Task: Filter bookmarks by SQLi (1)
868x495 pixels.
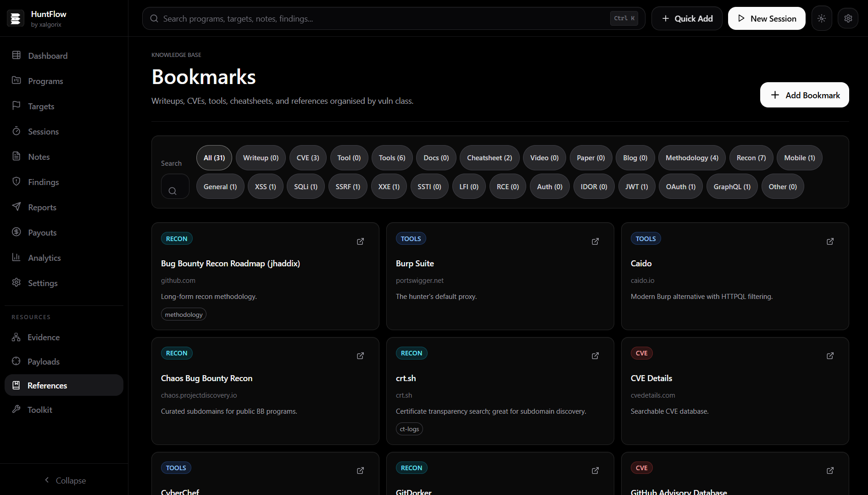Action: pos(306,186)
